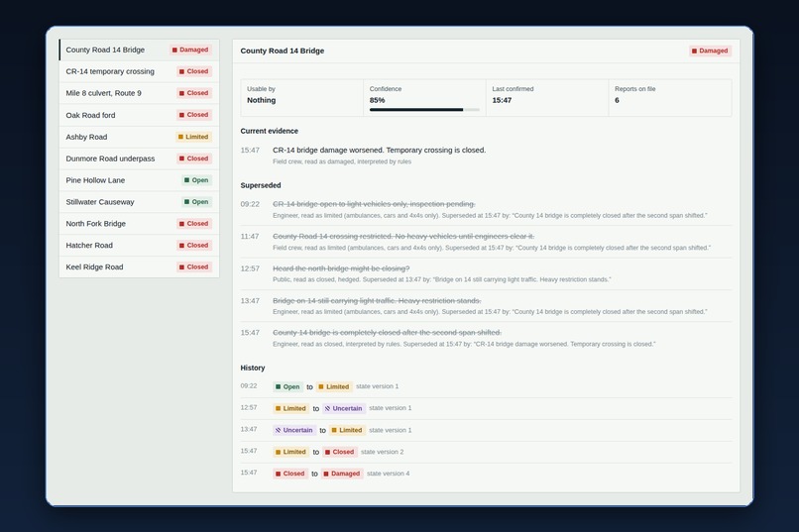Click Open badge in 09:22 history row
This screenshot has width=799, height=532.
click(287, 387)
